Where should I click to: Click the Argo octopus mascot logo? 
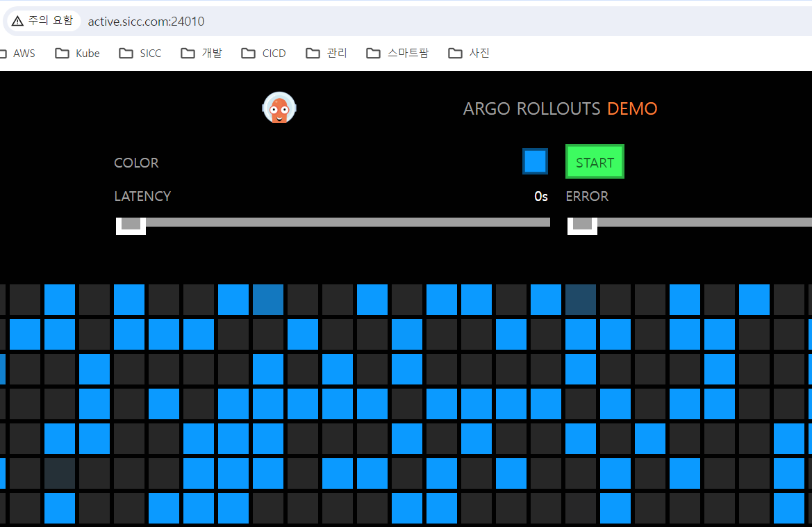[x=279, y=108]
